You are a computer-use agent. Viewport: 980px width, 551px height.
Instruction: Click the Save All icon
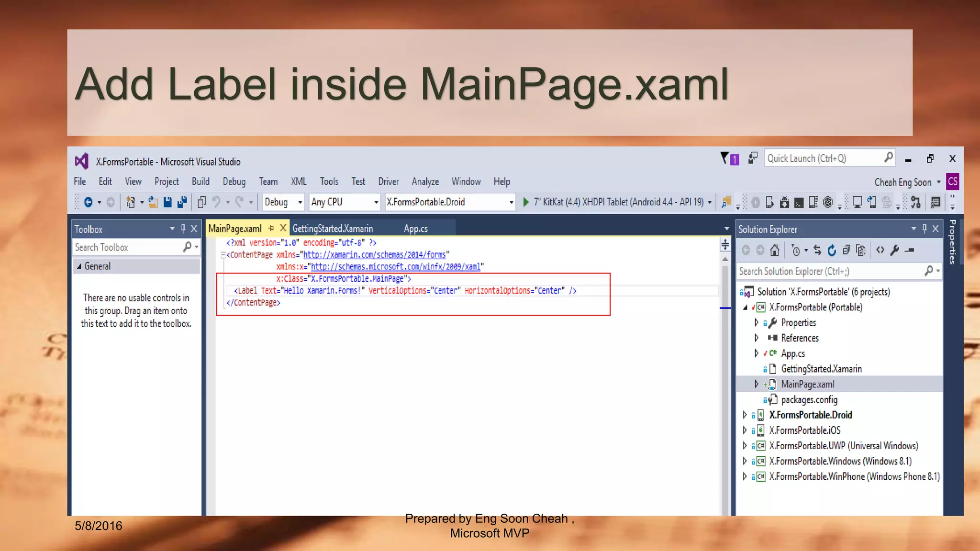(x=182, y=202)
